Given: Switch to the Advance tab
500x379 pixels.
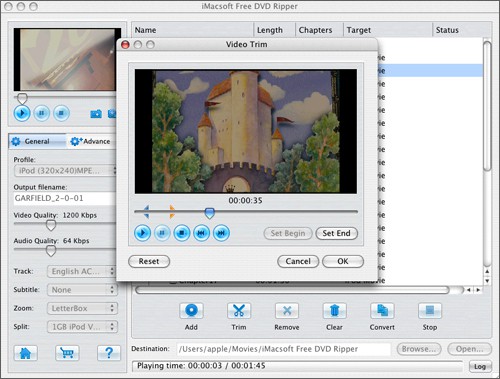Looking at the screenshot, I should pos(90,141).
